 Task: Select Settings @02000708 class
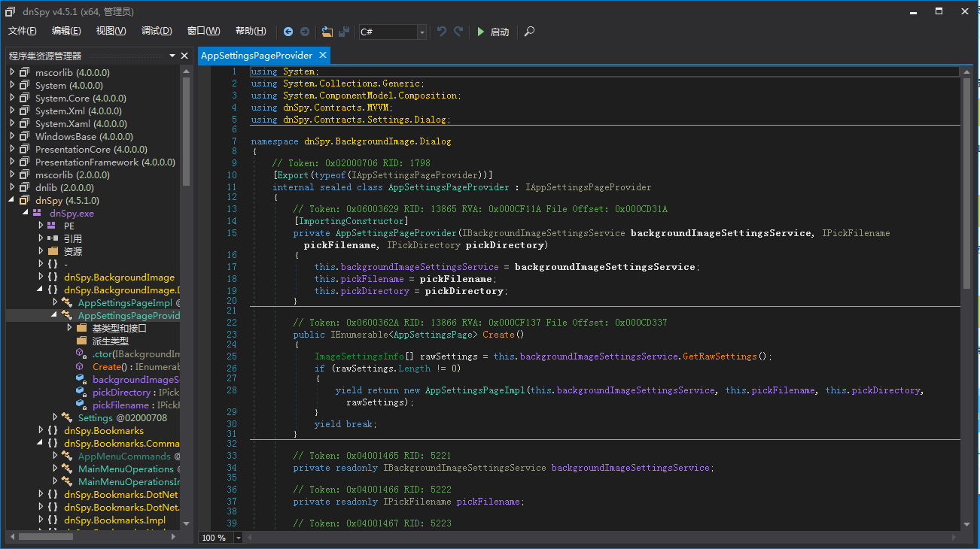[x=123, y=417]
